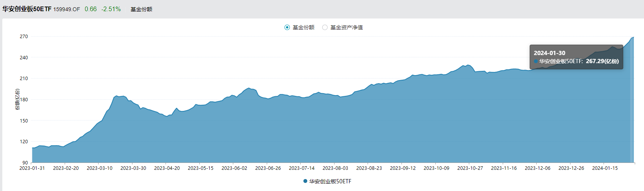Select the 基金资产净值 radio button
This screenshot has height=191, width=644.
[325, 27]
